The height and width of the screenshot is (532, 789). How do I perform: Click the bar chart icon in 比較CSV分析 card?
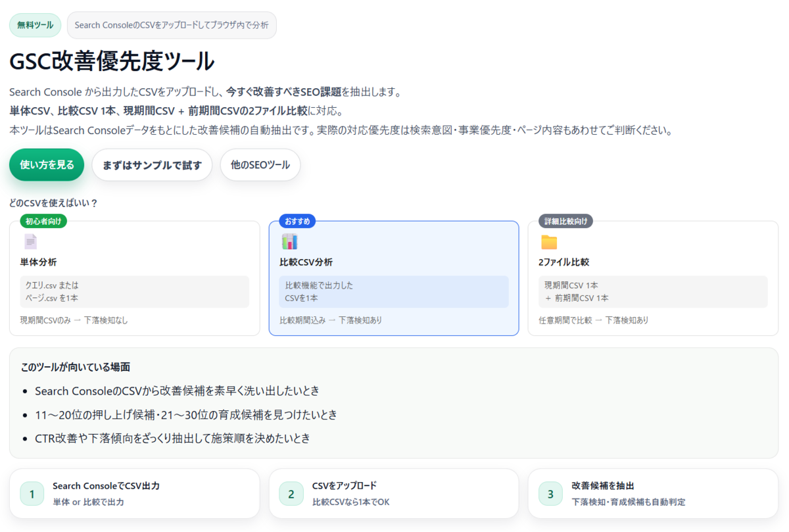pyautogui.click(x=289, y=241)
